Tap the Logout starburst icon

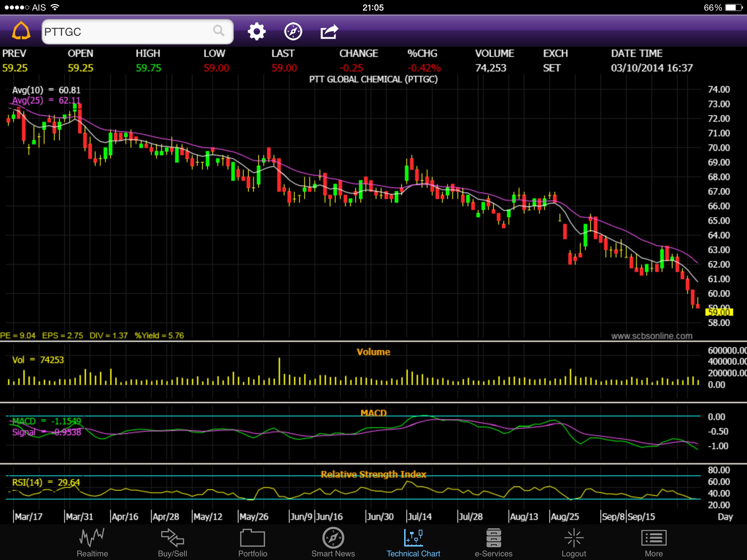click(x=574, y=537)
